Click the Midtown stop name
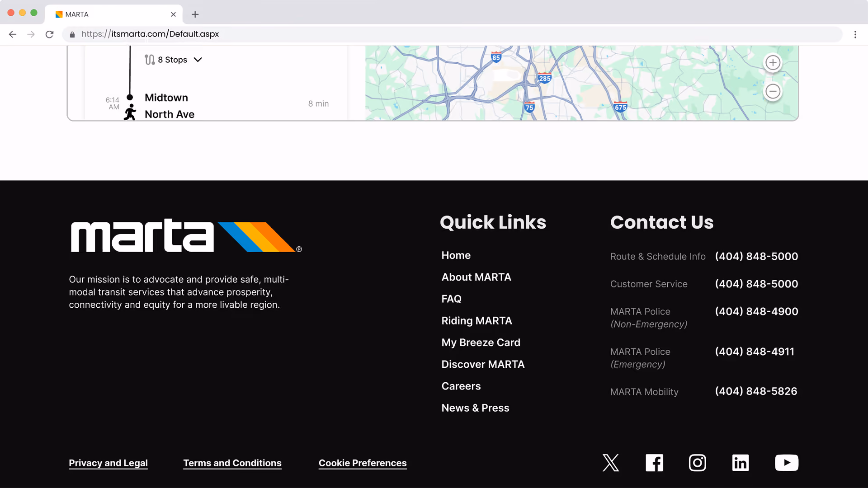Screen dimensions: 868x488 [x=166, y=98]
